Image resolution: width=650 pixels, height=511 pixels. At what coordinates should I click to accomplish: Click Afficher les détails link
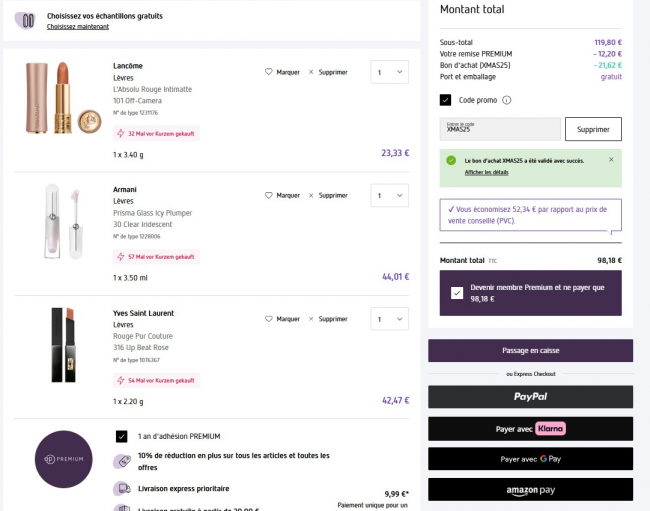(x=487, y=172)
